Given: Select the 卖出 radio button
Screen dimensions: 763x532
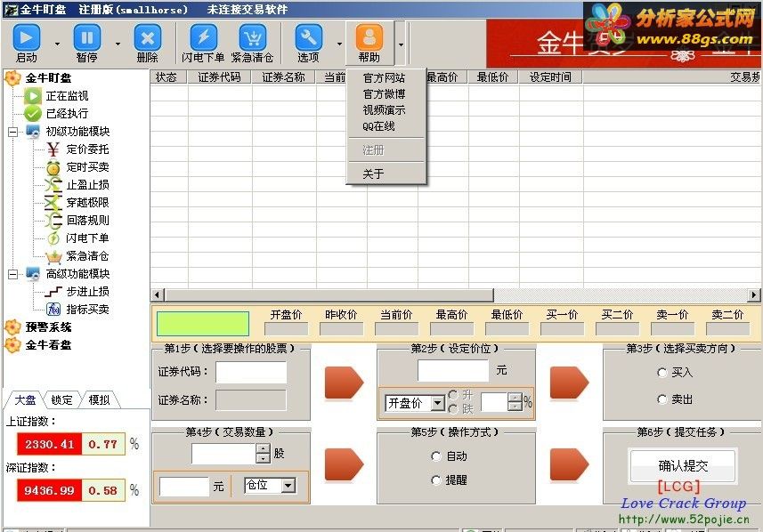Looking at the screenshot, I should 662,399.
